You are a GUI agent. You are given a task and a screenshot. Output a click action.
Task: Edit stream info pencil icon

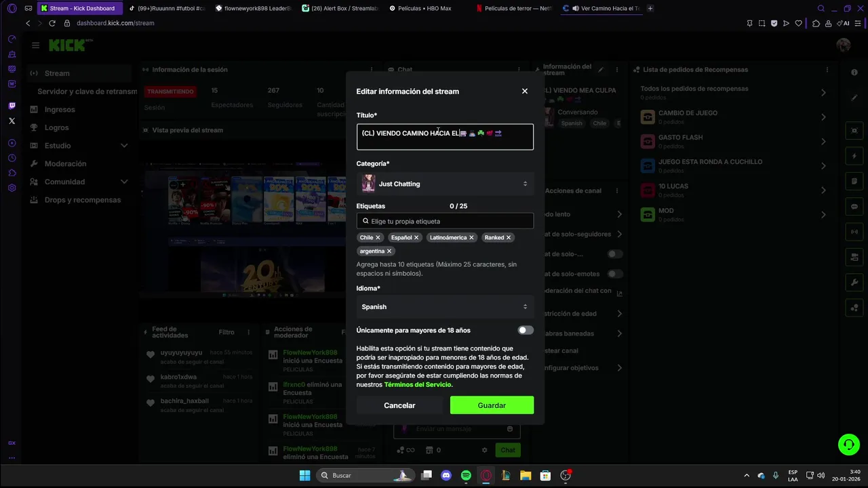601,70
